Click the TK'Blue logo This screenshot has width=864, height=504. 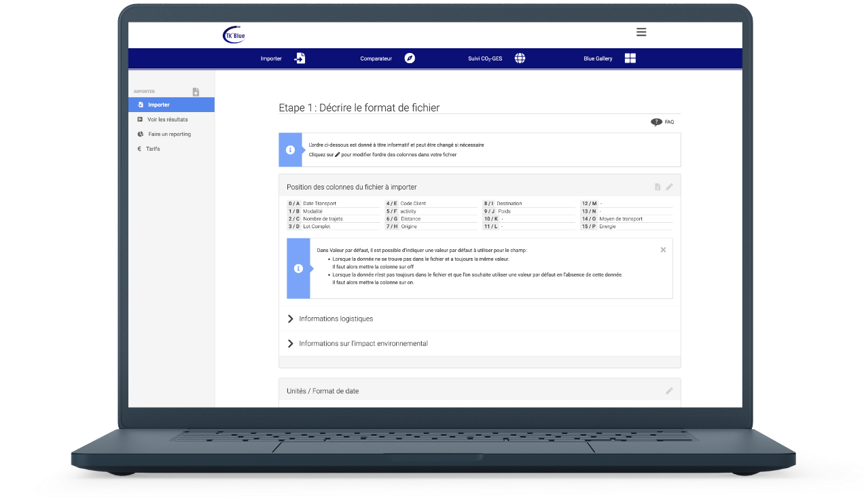(234, 35)
